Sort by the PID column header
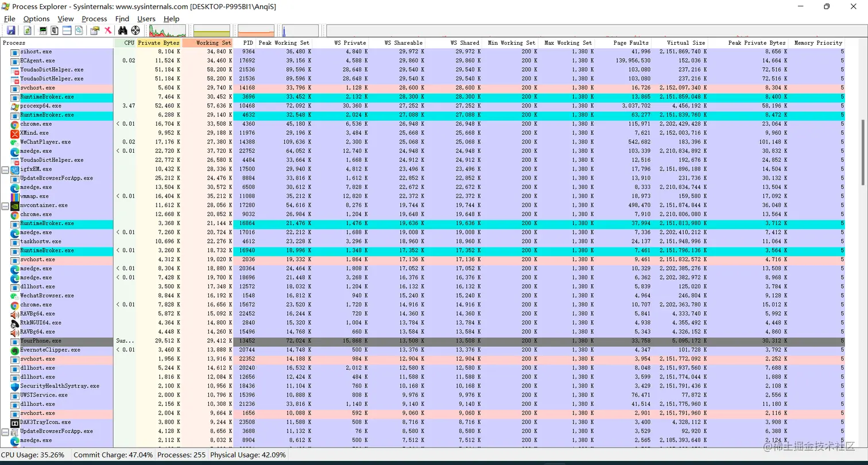 [x=245, y=43]
